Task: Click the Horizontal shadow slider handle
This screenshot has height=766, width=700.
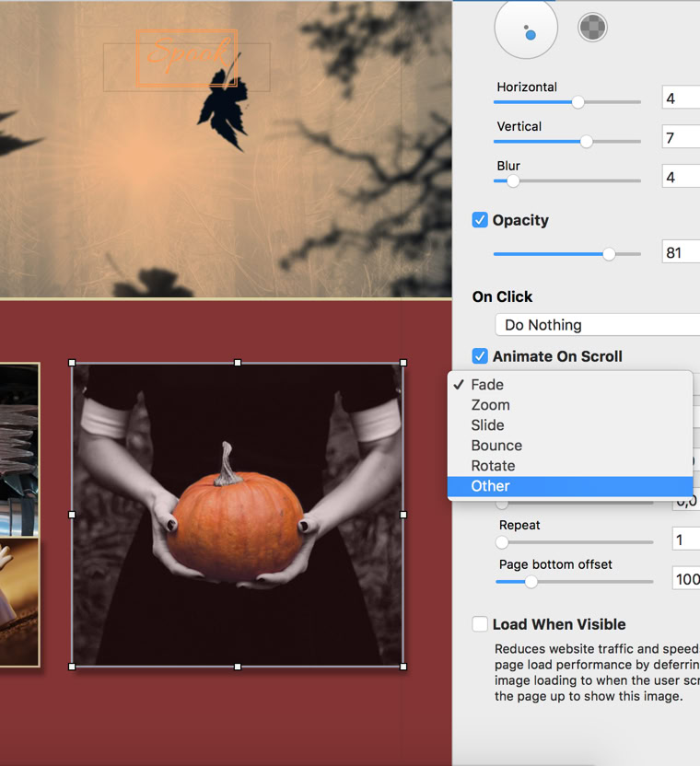Action: 577,102
